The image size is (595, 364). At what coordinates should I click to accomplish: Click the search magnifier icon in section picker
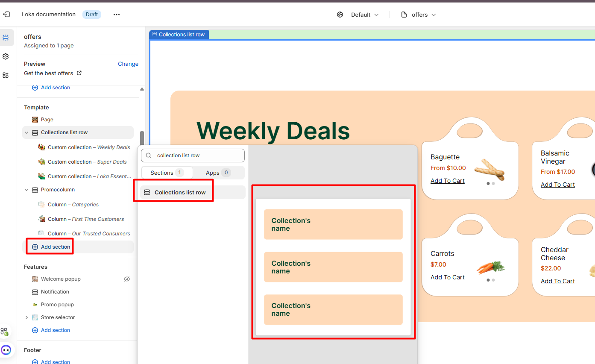pos(149,156)
